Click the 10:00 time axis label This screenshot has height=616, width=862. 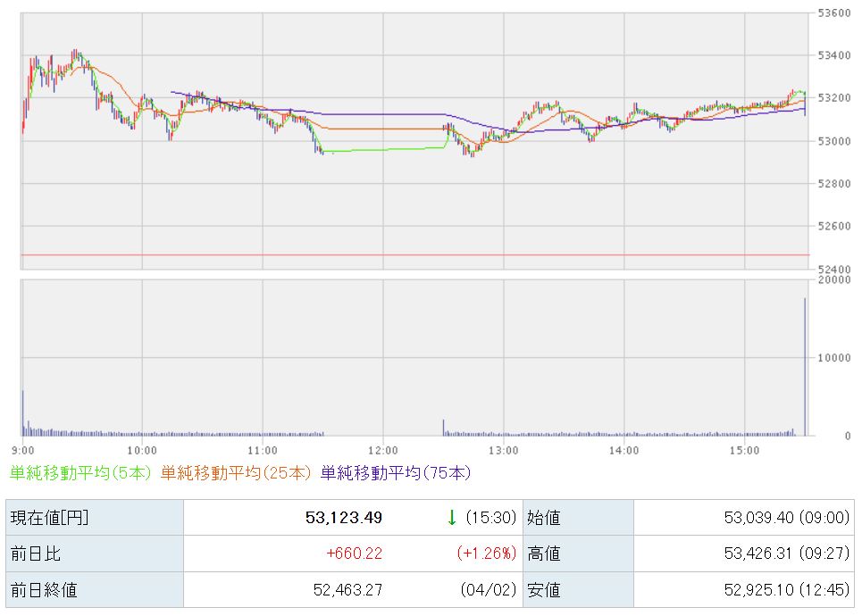142,450
